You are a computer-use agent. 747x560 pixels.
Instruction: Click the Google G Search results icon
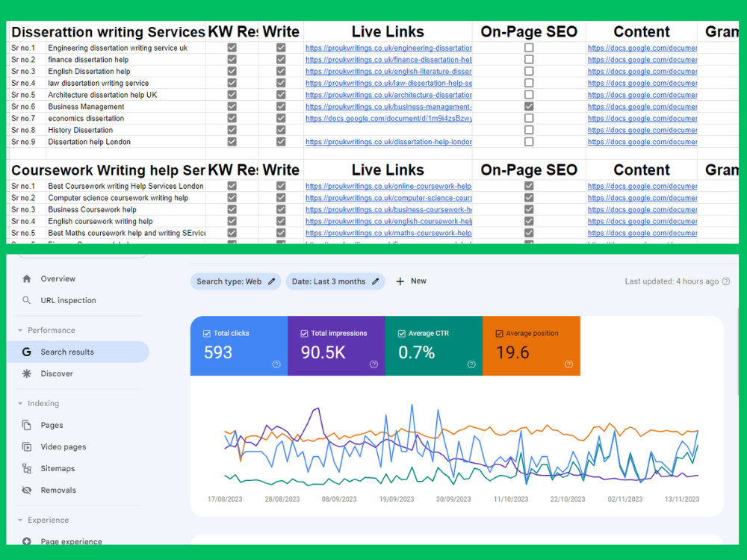[x=27, y=352]
